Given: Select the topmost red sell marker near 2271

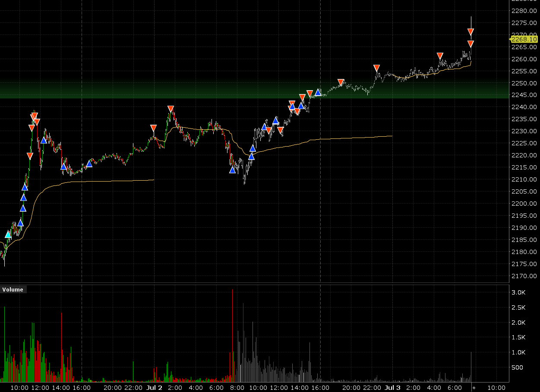Looking at the screenshot, I should point(471,31).
